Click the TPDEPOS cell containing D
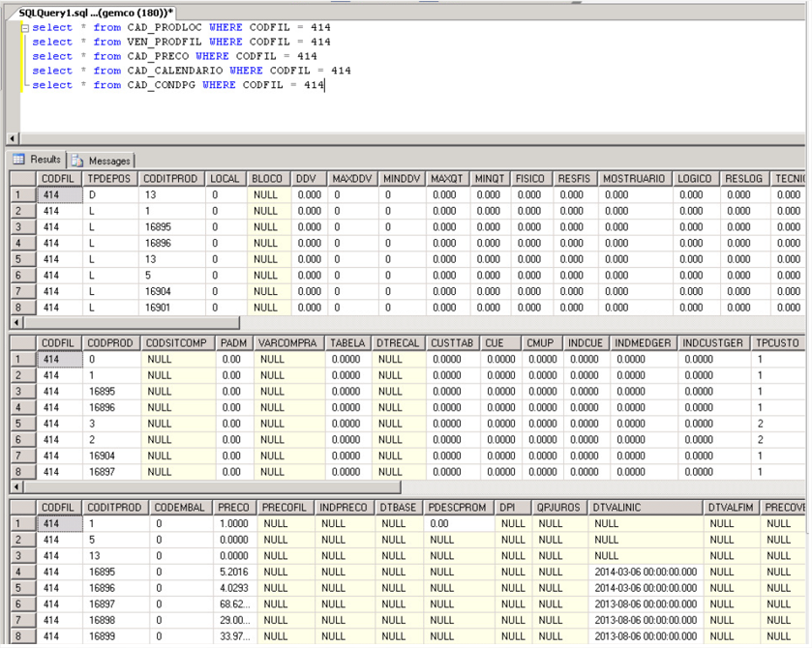The image size is (812, 648). coord(111,195)
